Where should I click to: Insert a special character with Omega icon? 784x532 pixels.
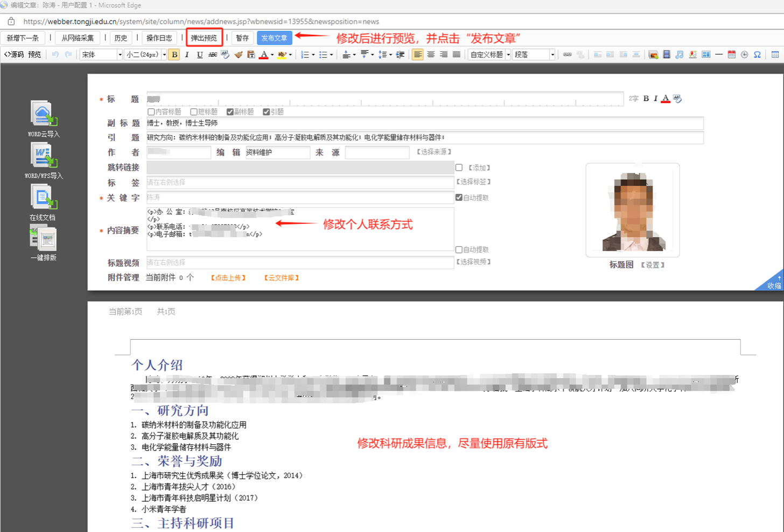pos(757,54)
